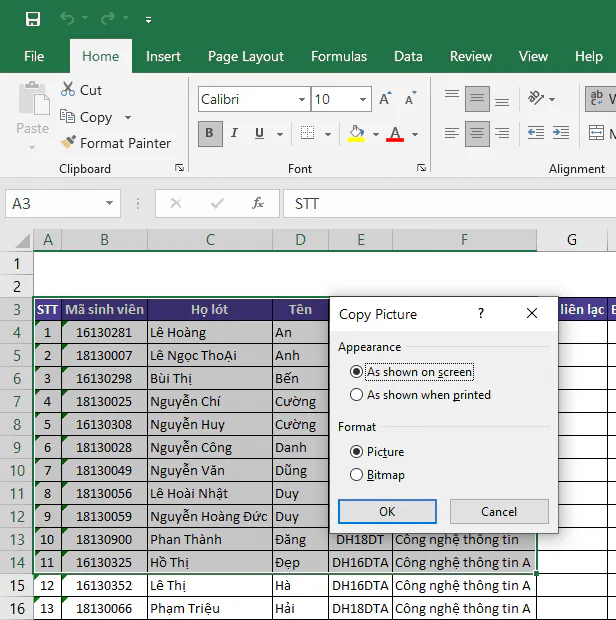Open the Font dialog launcher
The height and width of the screenshot is (620, 616).
point(421,168)
